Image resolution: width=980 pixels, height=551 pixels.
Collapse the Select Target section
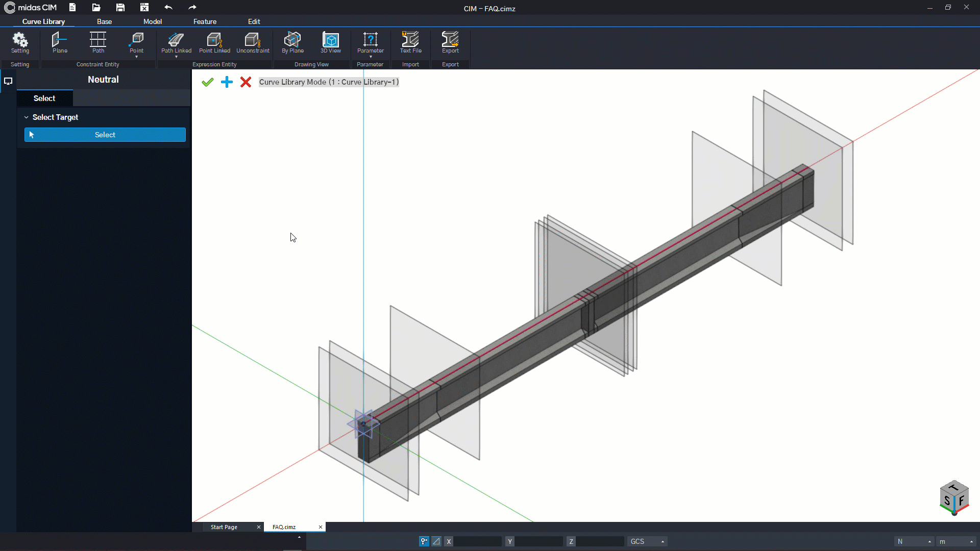point(27,117)
